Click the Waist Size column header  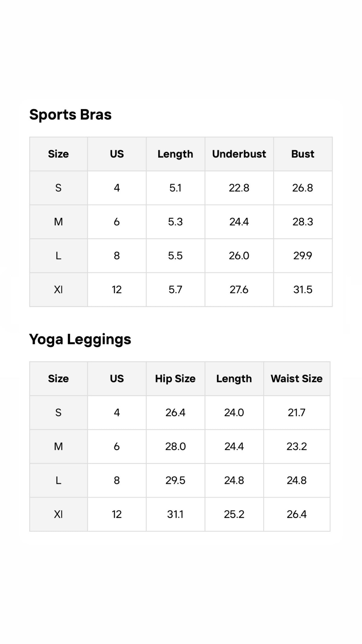click(x=297, y=379)
